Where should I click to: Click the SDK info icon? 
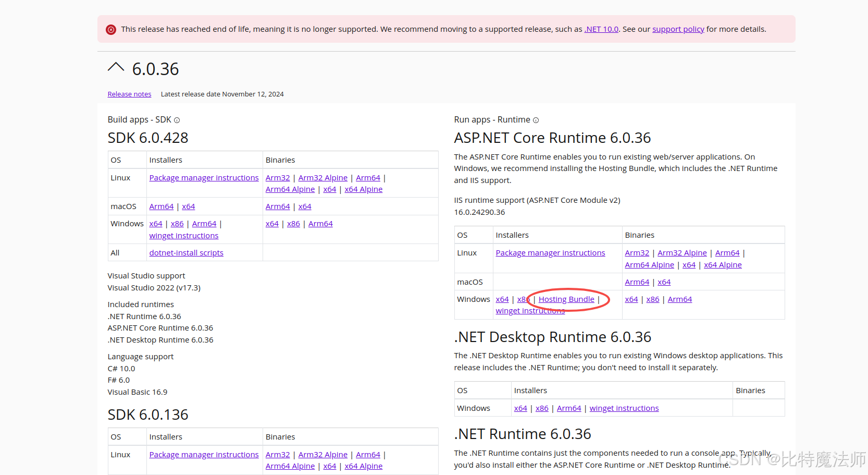click(177, 120)
